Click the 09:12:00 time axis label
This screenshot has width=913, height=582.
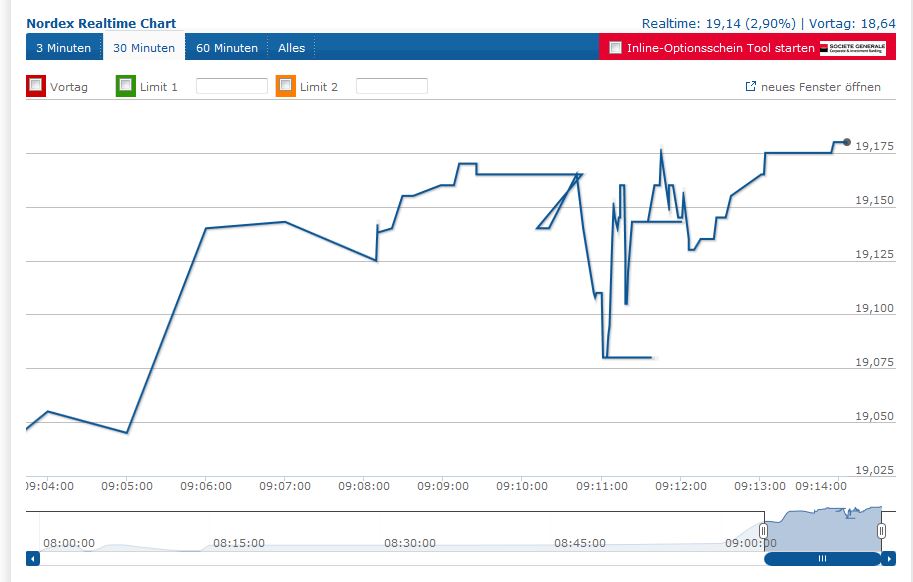(681, 486)
